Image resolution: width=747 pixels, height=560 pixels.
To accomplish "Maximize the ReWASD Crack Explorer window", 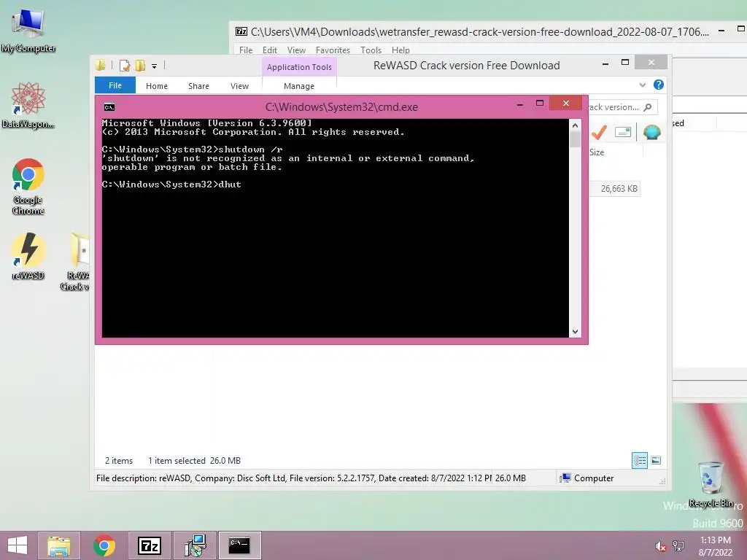I will coord(625,63).
